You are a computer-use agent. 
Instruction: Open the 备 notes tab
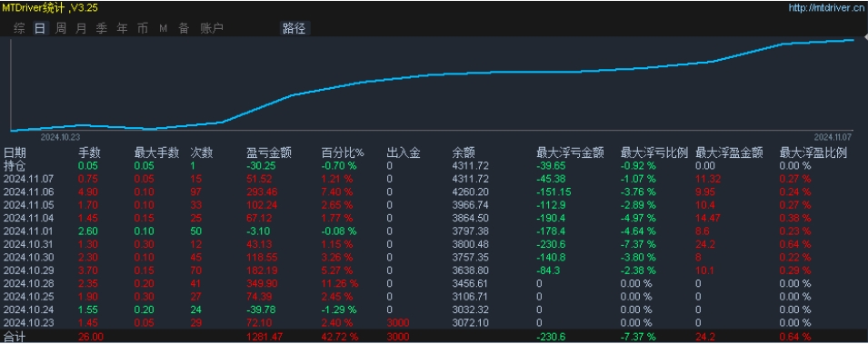(184, 29)
